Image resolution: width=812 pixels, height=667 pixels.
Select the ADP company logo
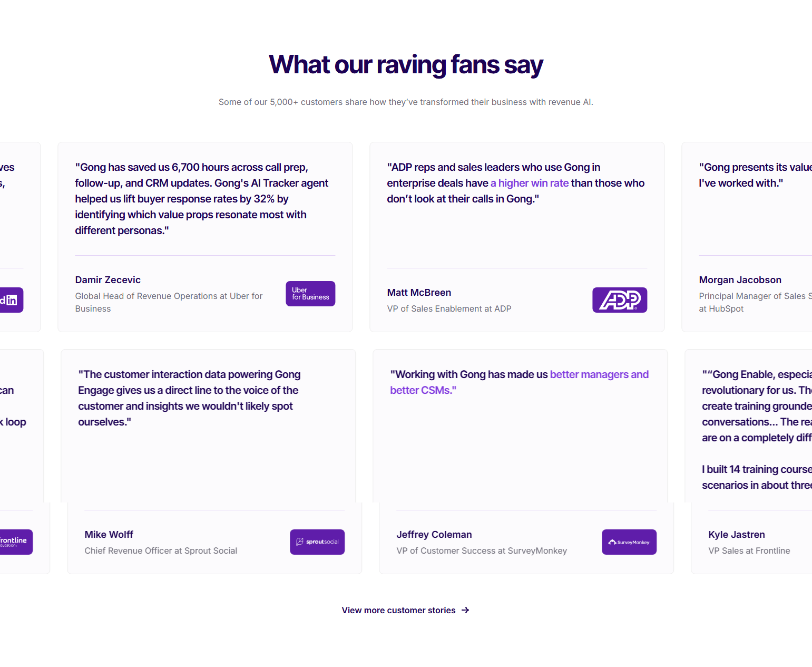(x=620, y=299)
